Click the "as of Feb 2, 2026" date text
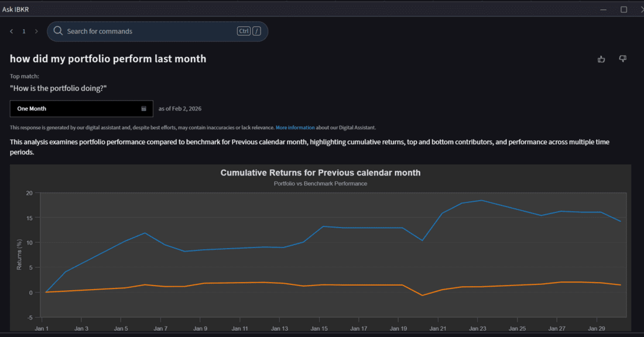 click(180, 109)
